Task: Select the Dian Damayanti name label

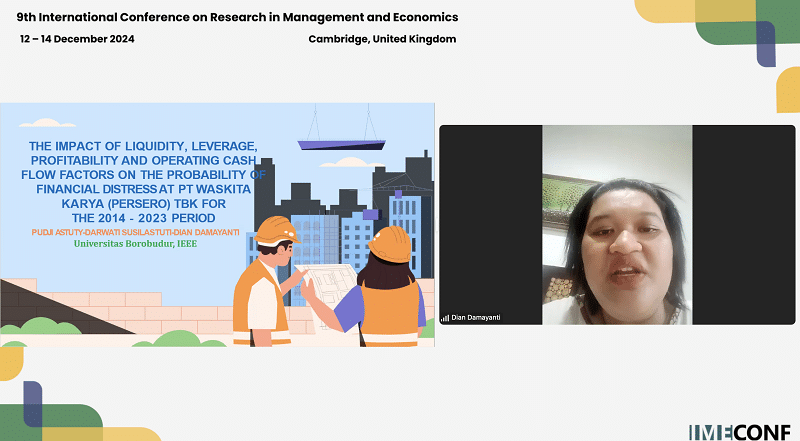Action: coord(479,318)
